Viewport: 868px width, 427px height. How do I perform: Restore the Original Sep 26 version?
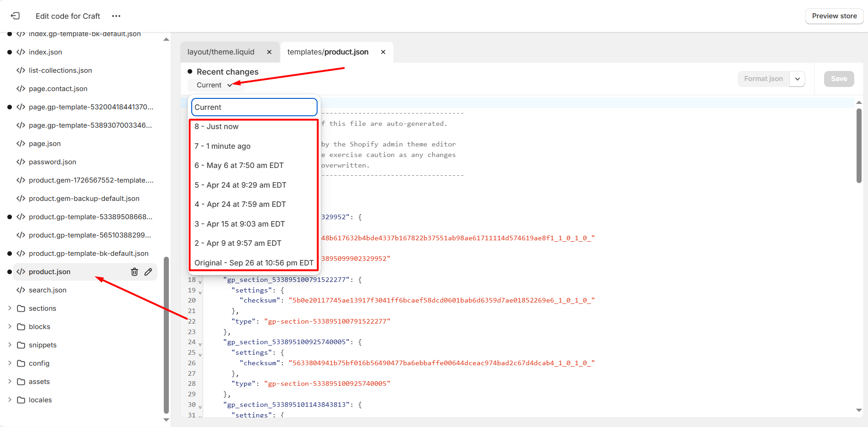(x=253, y=263)
